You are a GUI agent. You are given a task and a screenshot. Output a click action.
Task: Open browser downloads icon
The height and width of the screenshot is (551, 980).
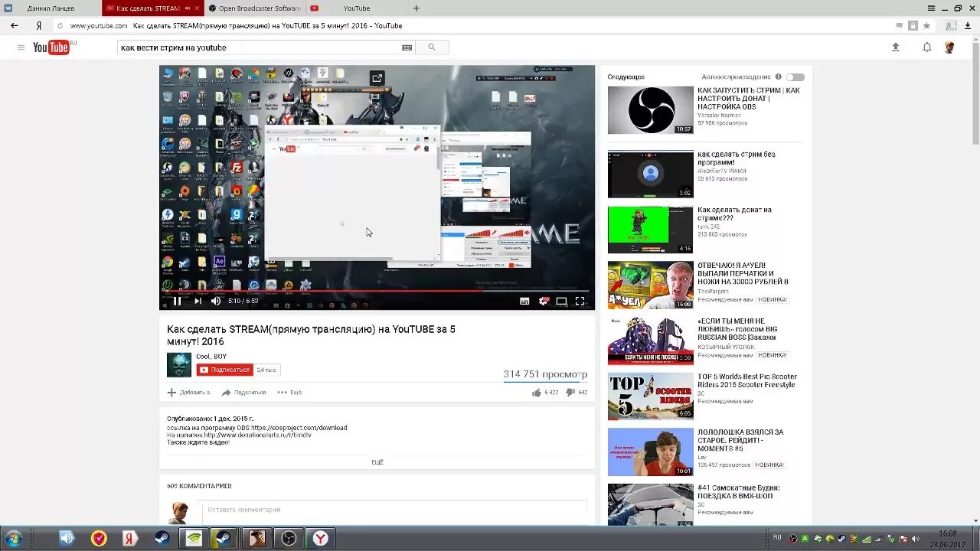coord(969,25)
